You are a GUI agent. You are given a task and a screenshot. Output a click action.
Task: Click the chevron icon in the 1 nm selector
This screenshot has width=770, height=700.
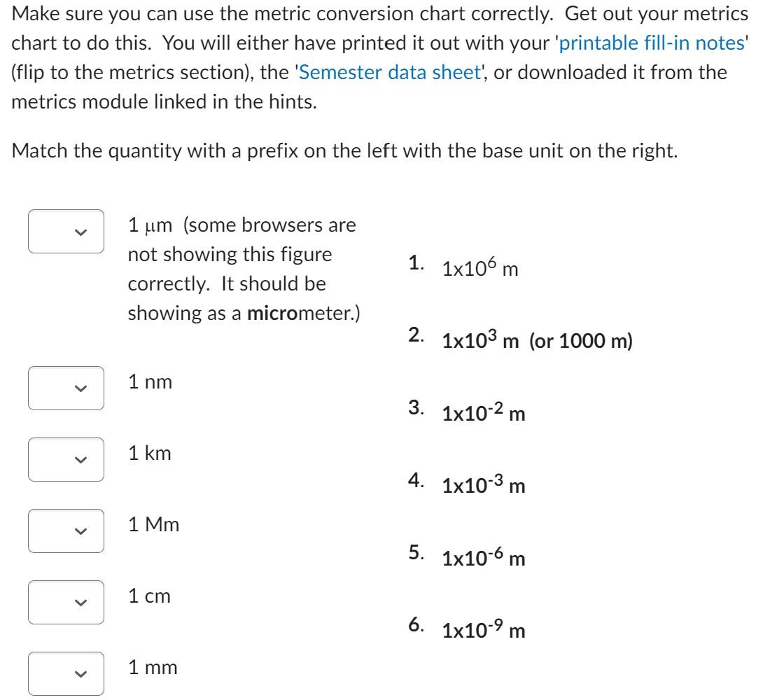(79, 388)
